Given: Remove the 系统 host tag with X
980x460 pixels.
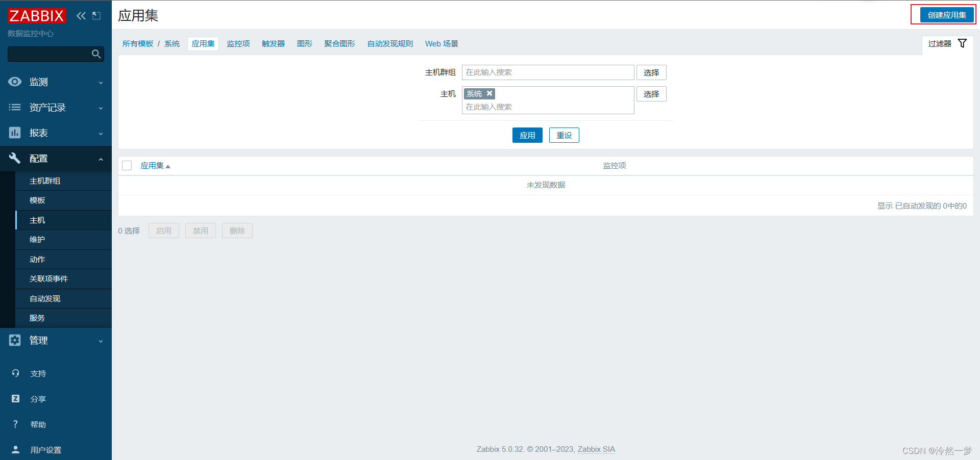Looking at the screenshot, I should pos(489,93).
